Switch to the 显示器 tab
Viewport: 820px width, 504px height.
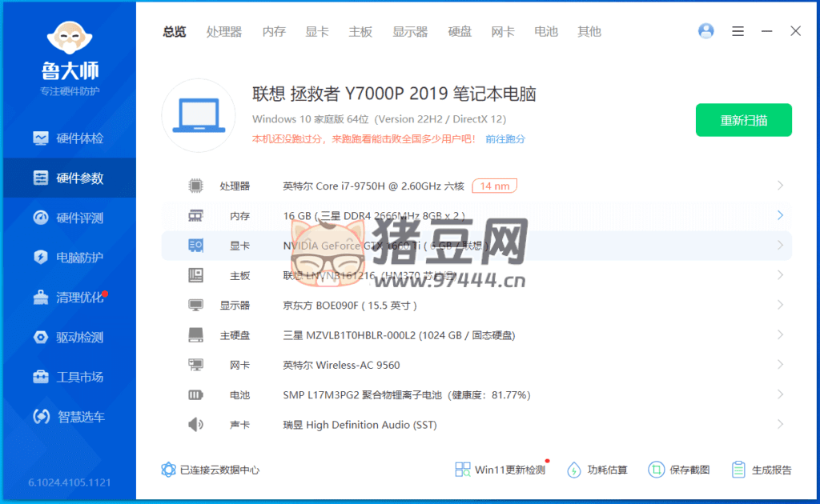pos(410,32)
